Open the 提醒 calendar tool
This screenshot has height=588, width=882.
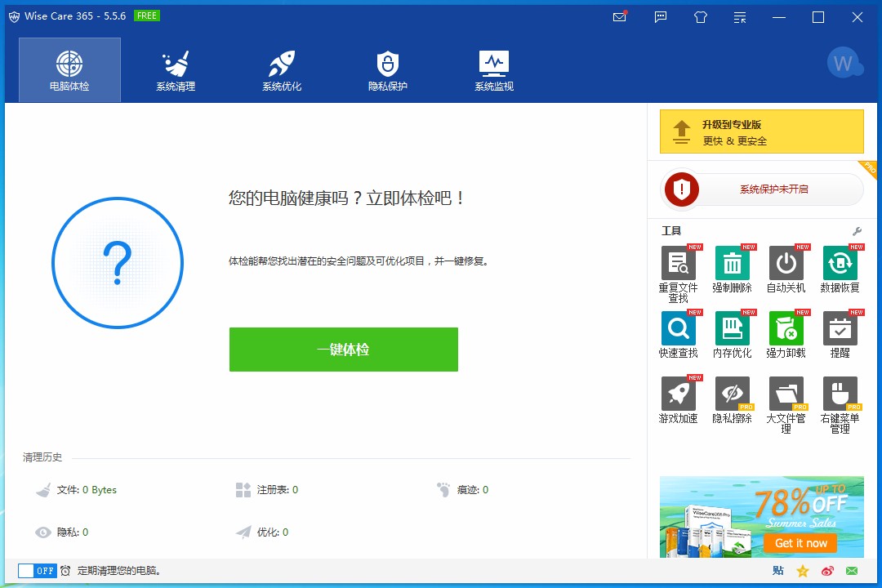coord(840,334)
